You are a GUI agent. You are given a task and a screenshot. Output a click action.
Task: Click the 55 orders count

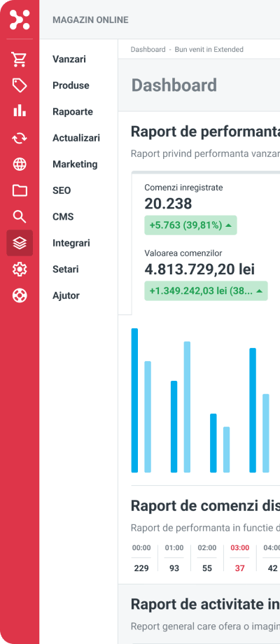[x=207, y=568]
